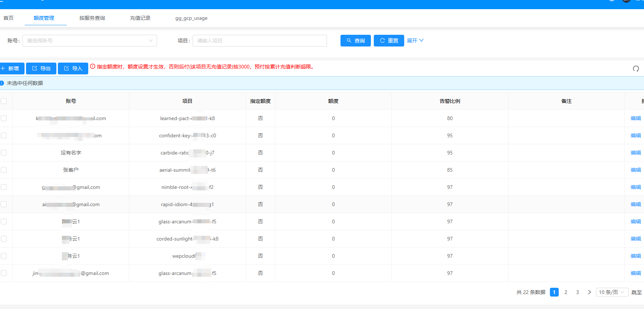
Task: Check the row for learned-pact project
Action: [x=4, y=118]
